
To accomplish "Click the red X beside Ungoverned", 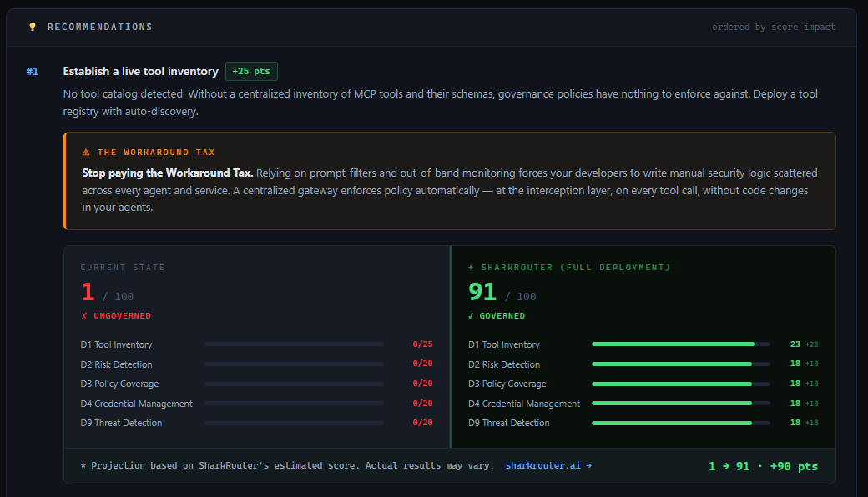I will point(84,316).
